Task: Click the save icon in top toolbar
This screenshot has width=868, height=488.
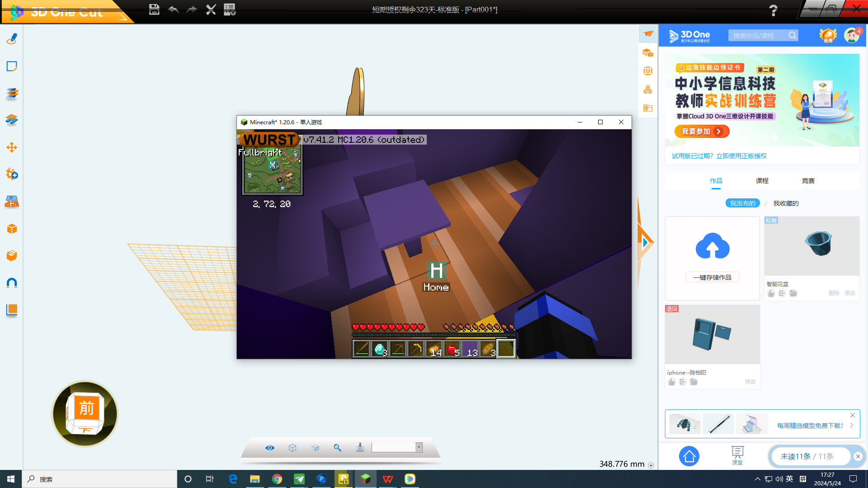Action: (x=154, y=9)
